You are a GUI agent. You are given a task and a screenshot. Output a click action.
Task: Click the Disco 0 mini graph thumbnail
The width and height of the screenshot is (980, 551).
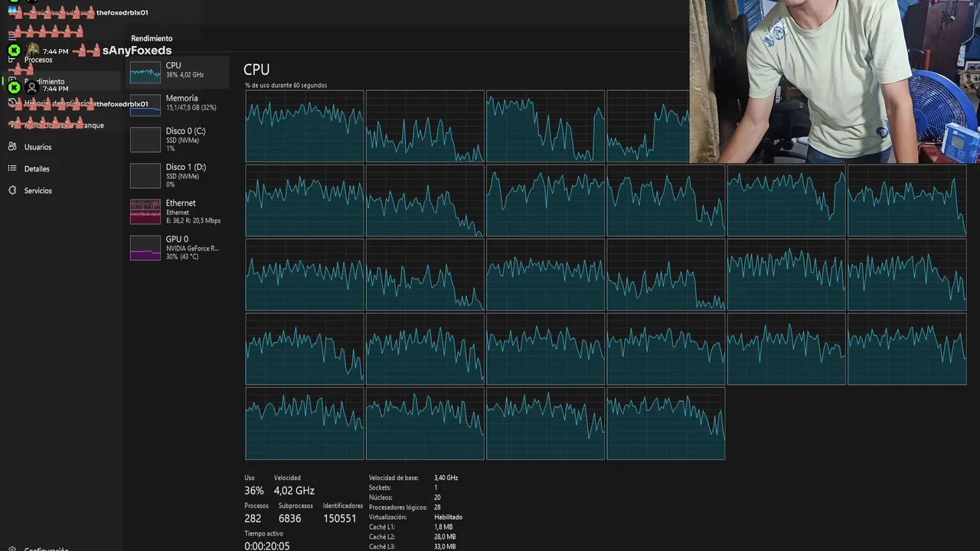click(145, 139)
